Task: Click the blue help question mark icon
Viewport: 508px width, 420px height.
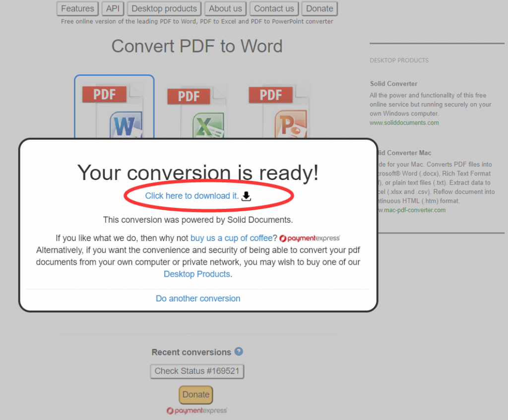Action: [x=239, y=352]
